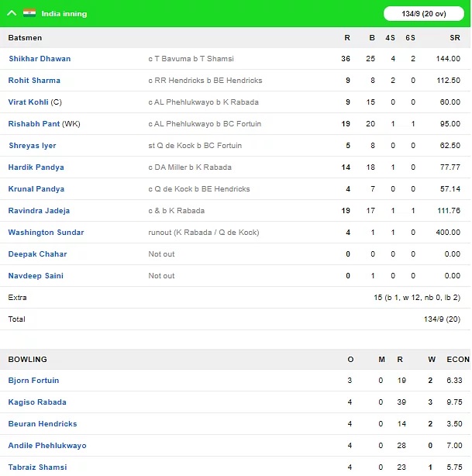Open Rohit Sharma's player link

point(34,81)
